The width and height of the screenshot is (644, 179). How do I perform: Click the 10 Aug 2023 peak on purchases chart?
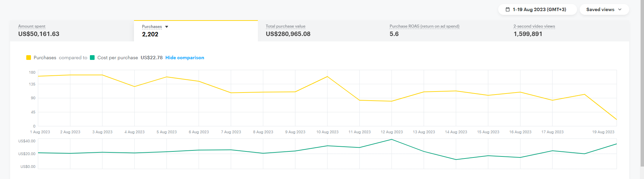327,77
